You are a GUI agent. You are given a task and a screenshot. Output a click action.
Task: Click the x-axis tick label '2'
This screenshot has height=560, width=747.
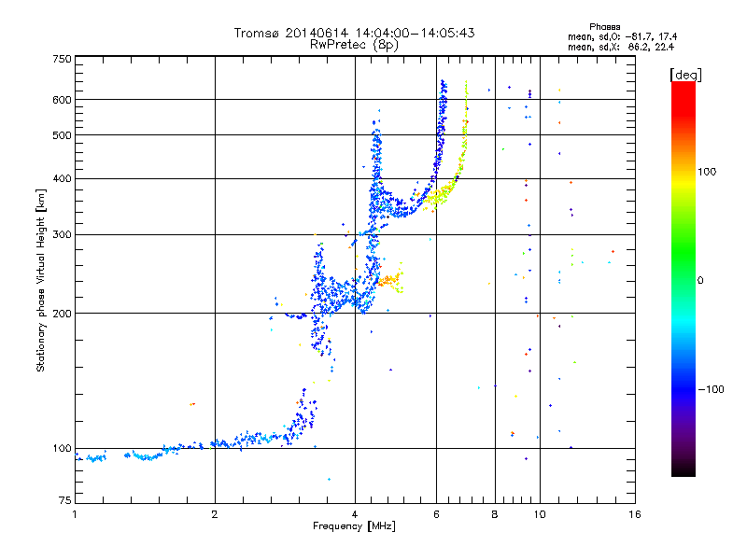tap(215, 514)
